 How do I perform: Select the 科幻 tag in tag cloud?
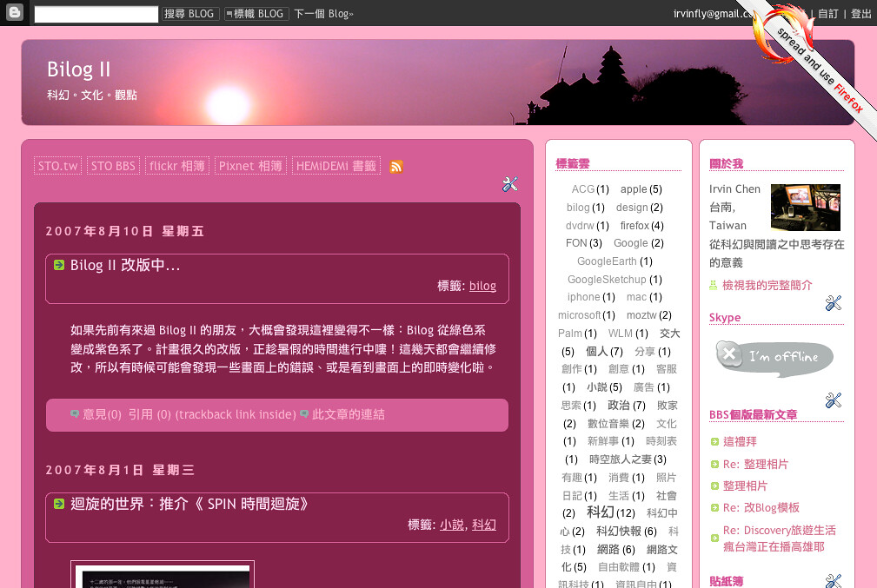(x=600, y=512)
